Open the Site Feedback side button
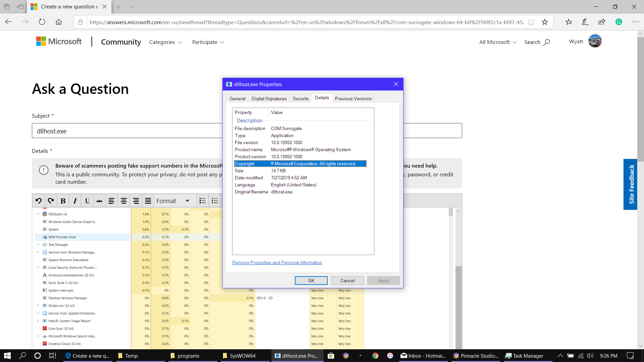This screenshot has width=644, height=362. pos(631,184)
